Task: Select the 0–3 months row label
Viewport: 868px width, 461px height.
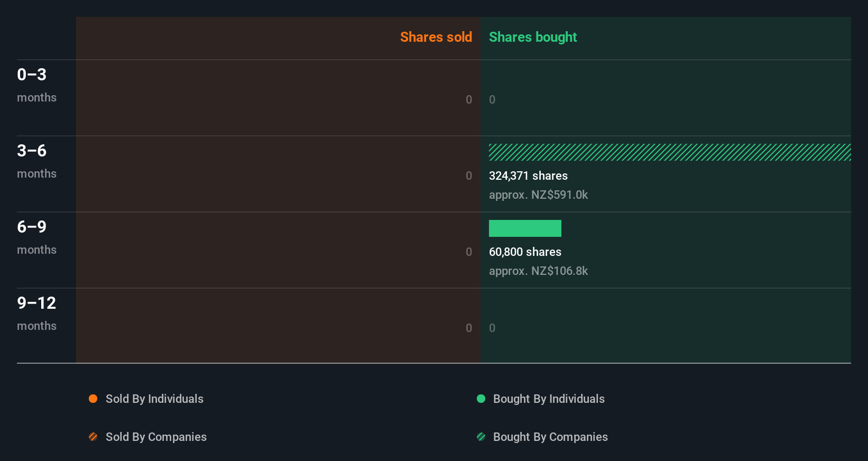Action: 36,85
